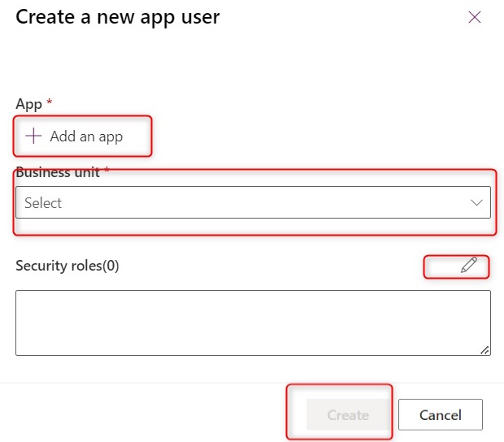Image resolution: width=504 pixels, height=442 pixels.
Task: Close the Create a new app user panel
Action: pos(475,17)
